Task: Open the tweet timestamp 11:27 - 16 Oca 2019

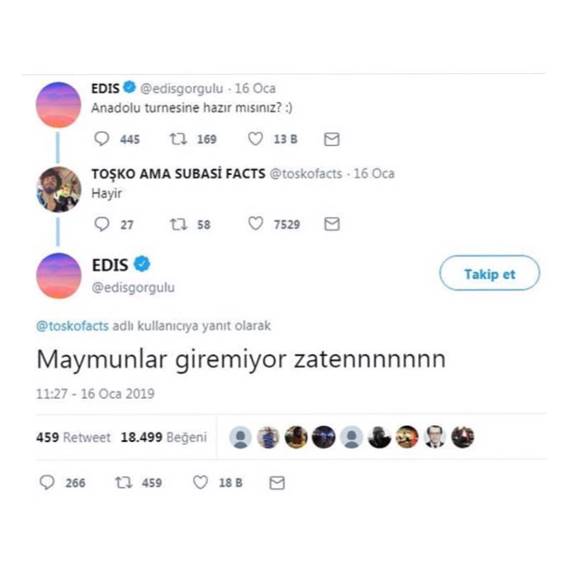Action: [x=95, y=393]
